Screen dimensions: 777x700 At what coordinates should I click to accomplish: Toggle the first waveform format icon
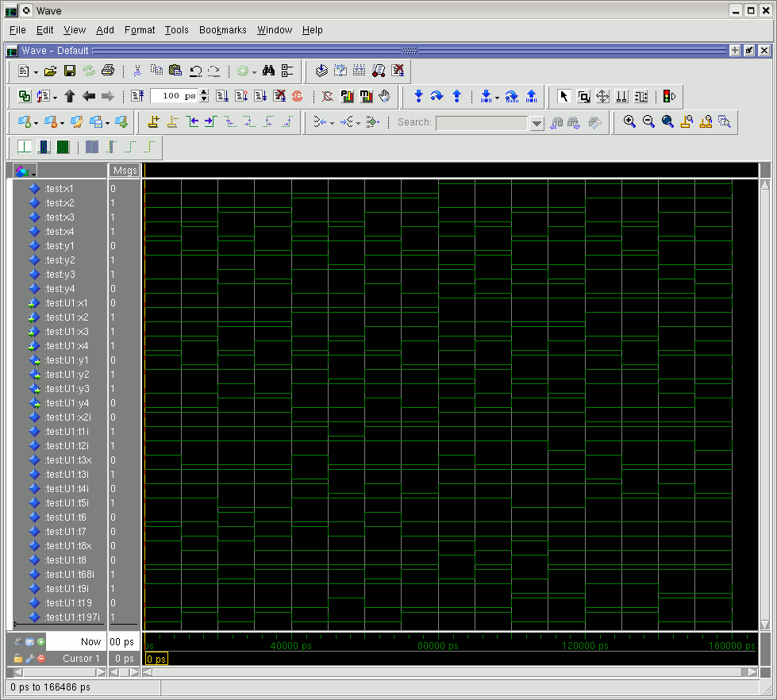[x=25, y=147]
